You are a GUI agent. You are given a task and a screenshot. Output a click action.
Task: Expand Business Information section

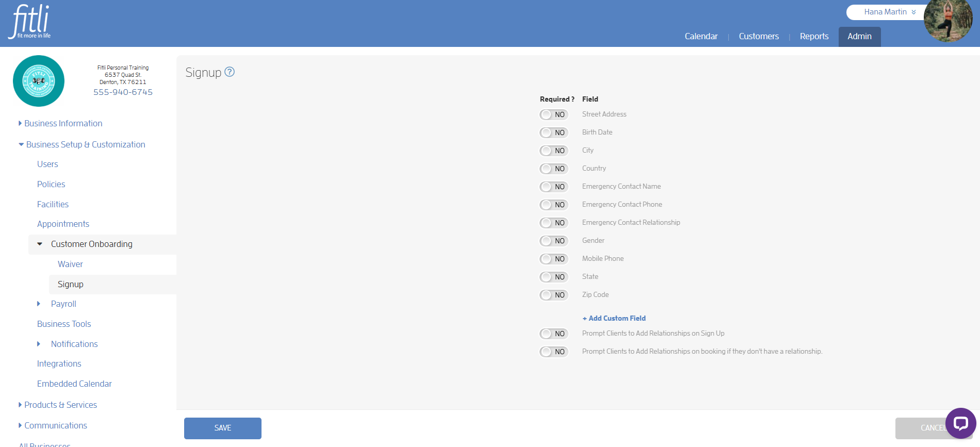60,123
